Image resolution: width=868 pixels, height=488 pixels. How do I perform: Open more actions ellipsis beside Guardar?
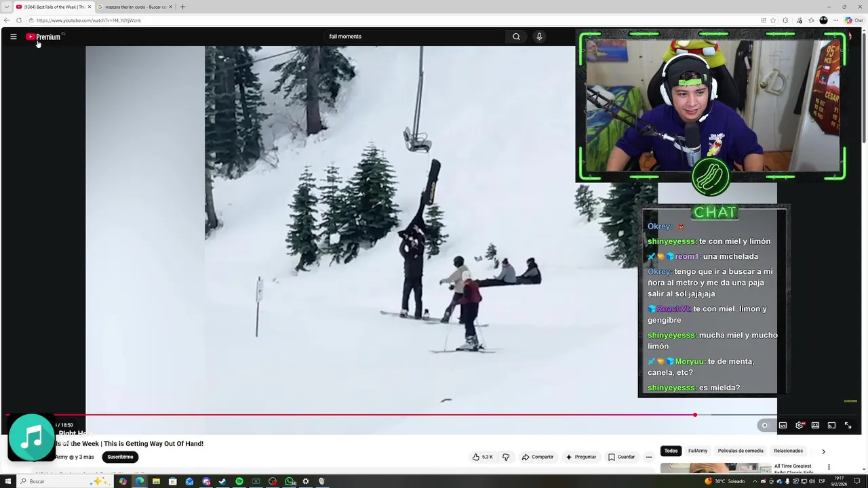tap(649, 457)
